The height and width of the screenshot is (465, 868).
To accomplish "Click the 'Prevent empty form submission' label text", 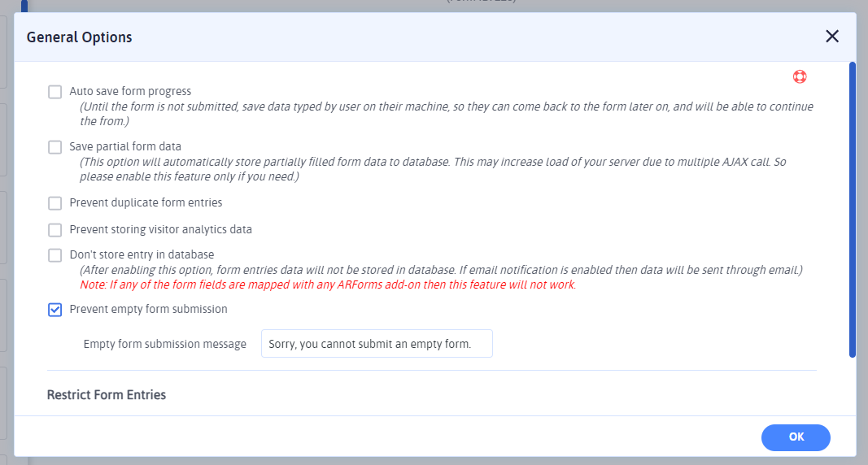I will tap(148, 310).
